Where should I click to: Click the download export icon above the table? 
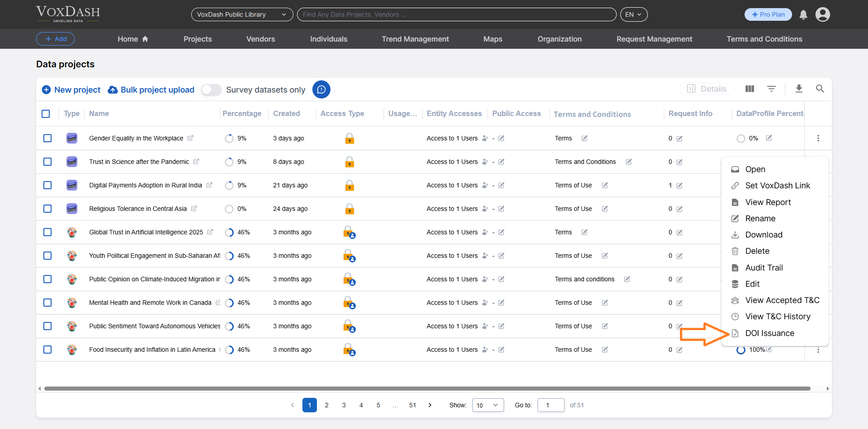tap(799, 89)
